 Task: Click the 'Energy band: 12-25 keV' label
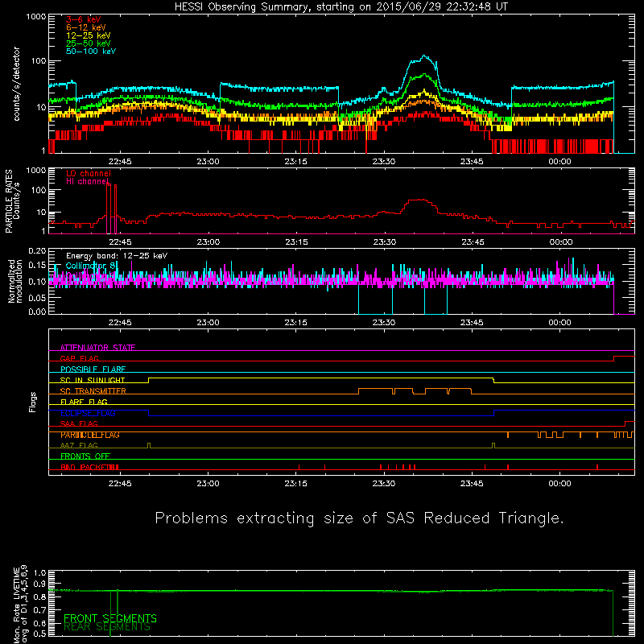(x=117, y=256)
